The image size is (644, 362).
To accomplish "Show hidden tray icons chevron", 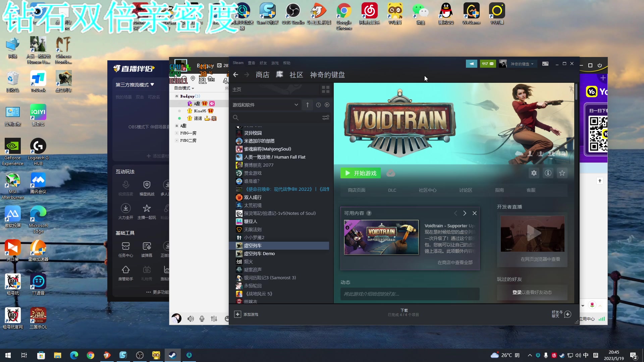I will pyautogui.click(x=530, y=355).
